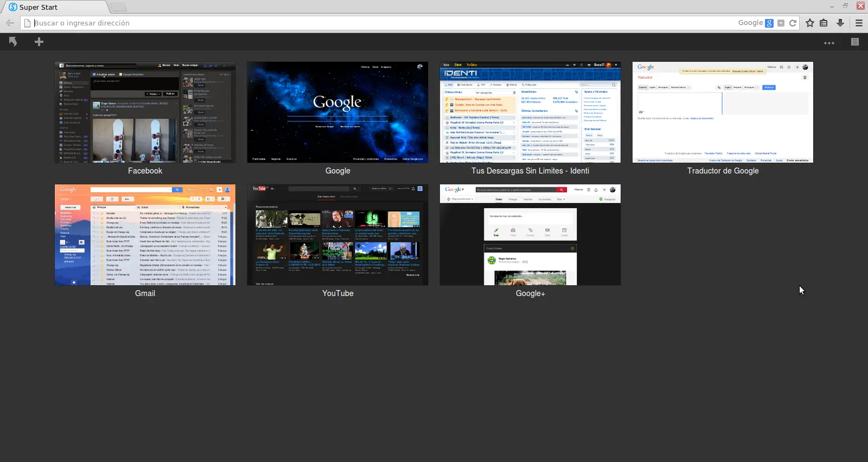Open the hamburger browser menu
Image resolution: width=868 pixels, height=462 pixels.
pyautogui.click(x=859, y=23)
